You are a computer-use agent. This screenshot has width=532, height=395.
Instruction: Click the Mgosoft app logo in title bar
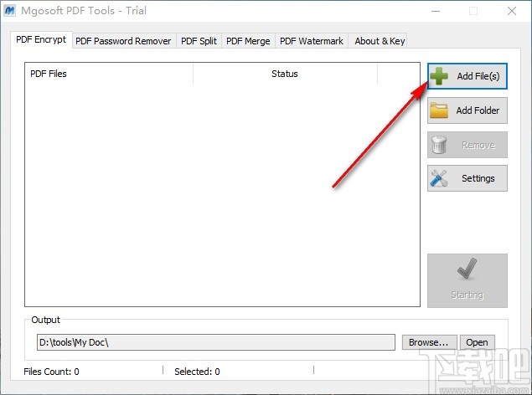click(x=10, y=11)
